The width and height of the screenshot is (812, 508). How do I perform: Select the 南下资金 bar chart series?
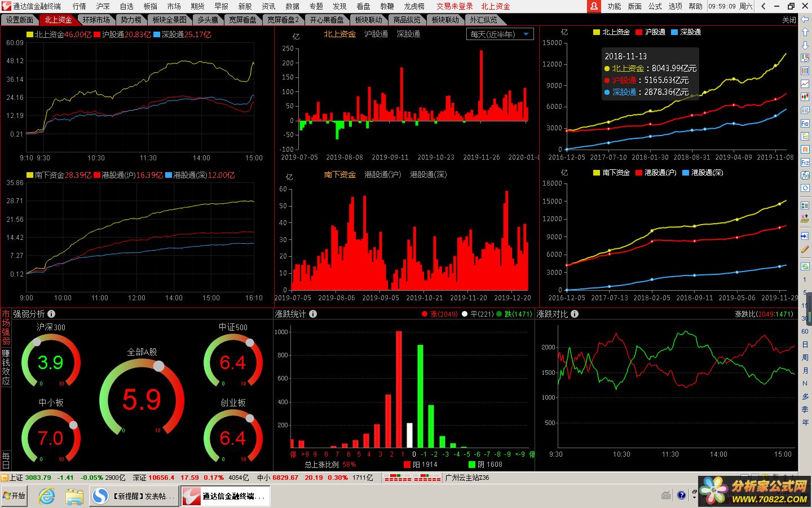[x=340, y=174]
